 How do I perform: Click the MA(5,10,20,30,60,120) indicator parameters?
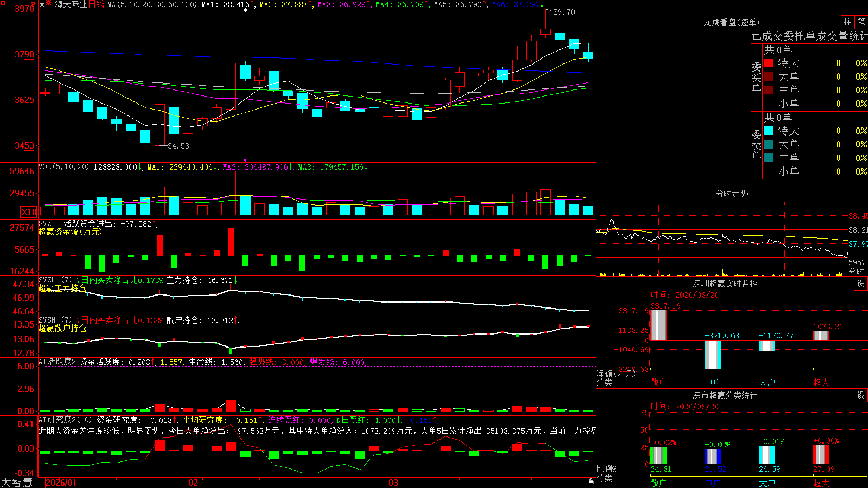pos(152,4)
